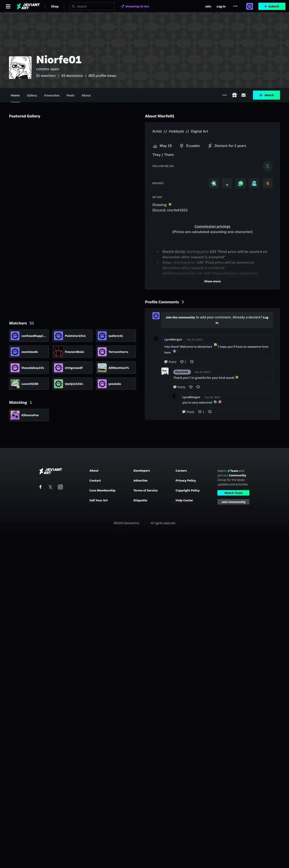Viewport: 289px width, 868px height.
Task: Expand bio with Show more
Action: (212, 281)
